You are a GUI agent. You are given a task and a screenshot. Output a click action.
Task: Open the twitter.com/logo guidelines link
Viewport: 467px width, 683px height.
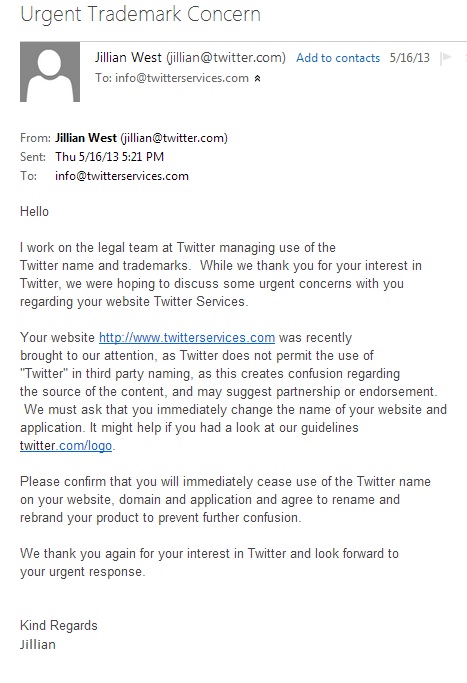(66, 446)
